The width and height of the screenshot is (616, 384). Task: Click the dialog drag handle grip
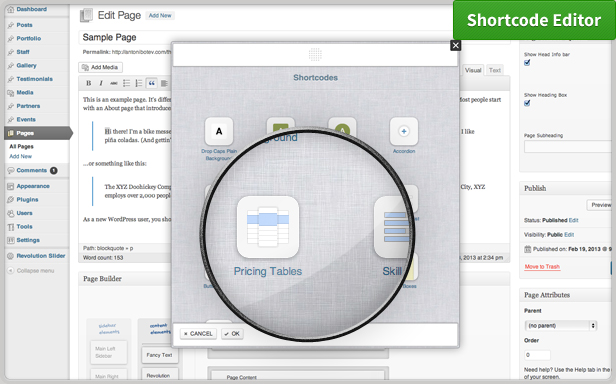click(x=315, y=54)
